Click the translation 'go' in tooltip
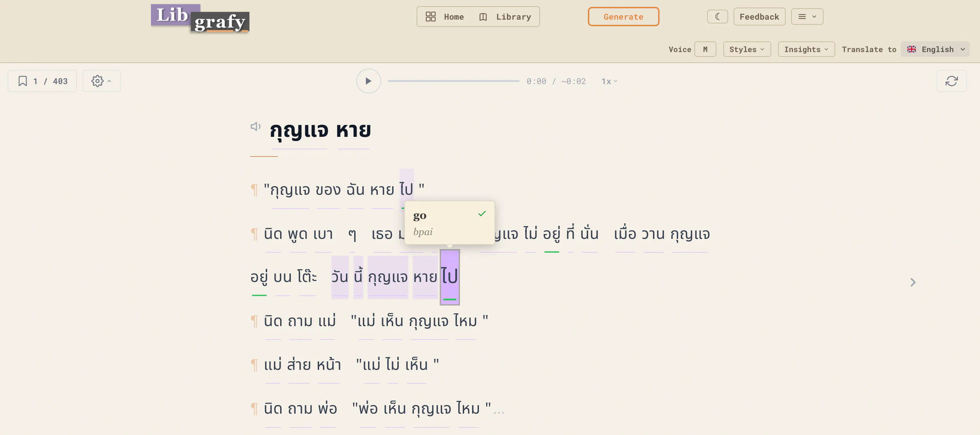Screen dimensions: 980x435 (419, 216)
